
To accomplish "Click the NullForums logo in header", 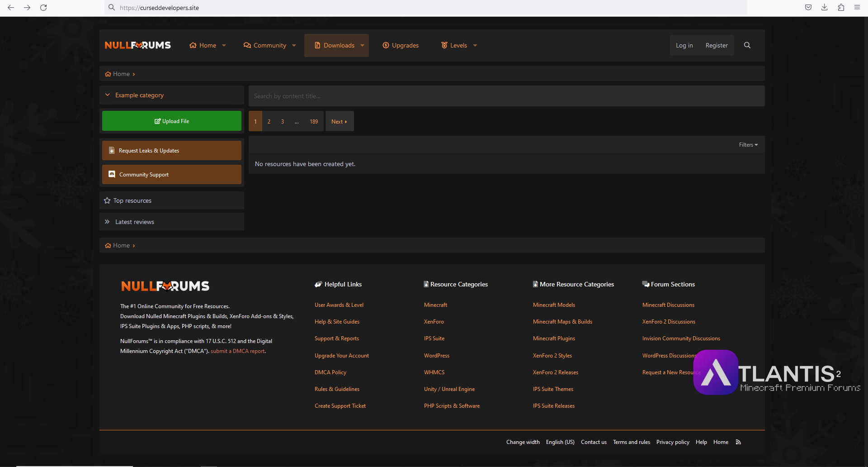I will [138, 45].
